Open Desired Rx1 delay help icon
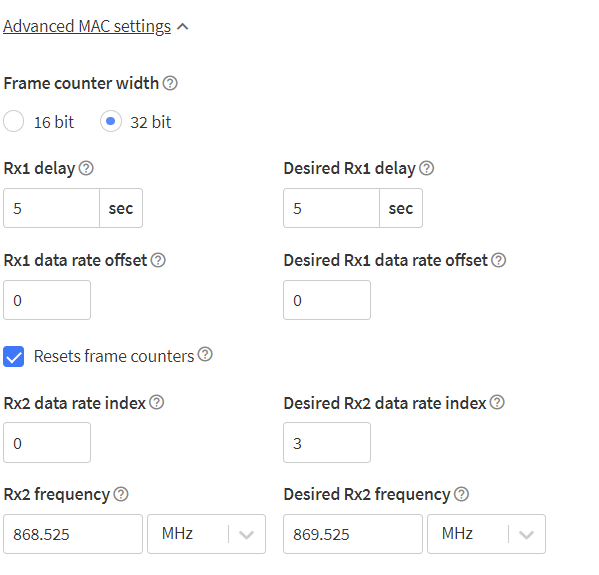Image resolution: width=599 pixels, height=575 pixels. tap(426, 168)
